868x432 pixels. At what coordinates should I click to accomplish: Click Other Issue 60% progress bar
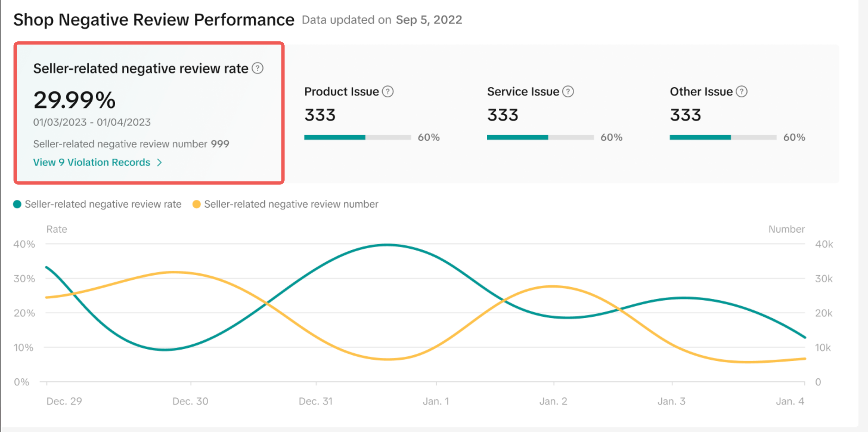pyautogui.click(x=723, y=137)
